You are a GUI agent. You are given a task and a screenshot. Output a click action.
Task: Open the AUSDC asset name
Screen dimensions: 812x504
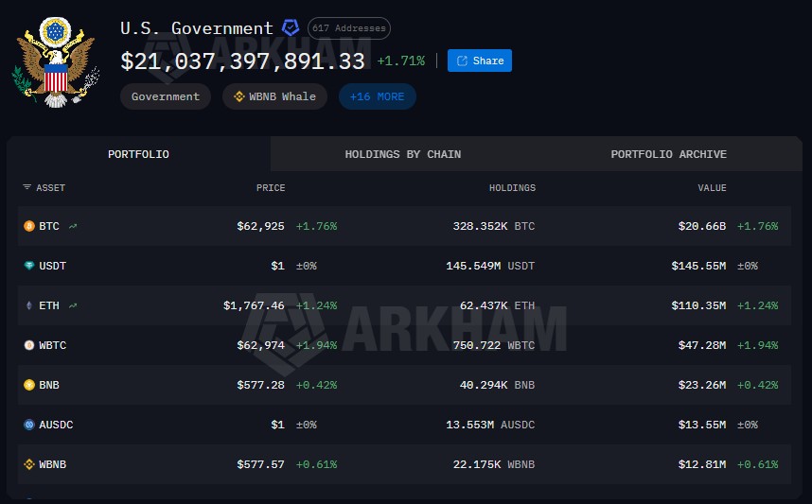56,425
